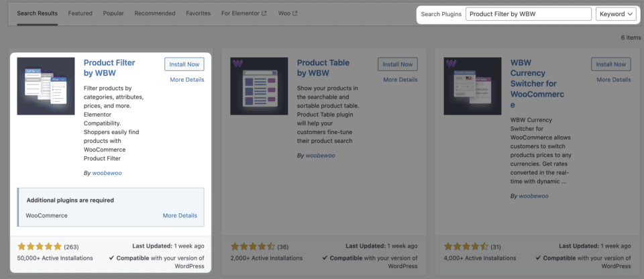Click the Product Table by WBW plugin icon
Screen dimensions: 644x279
tap(260, 87)
